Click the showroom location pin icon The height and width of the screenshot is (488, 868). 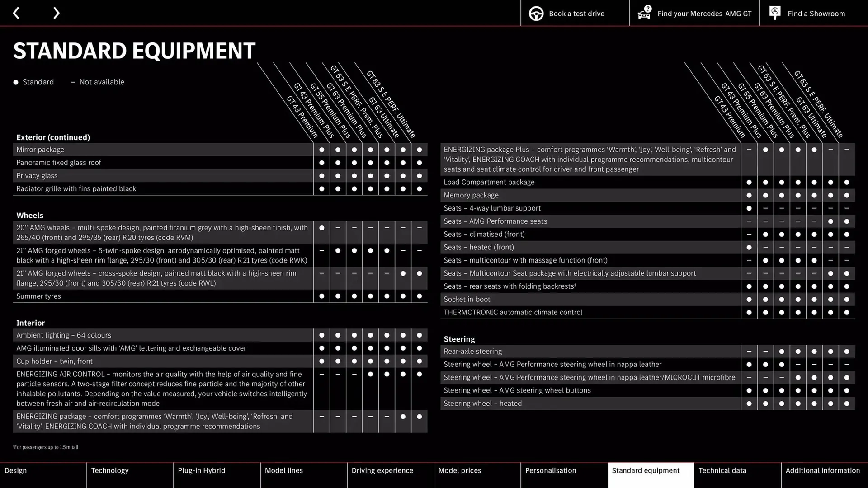[x=775, y=13]
